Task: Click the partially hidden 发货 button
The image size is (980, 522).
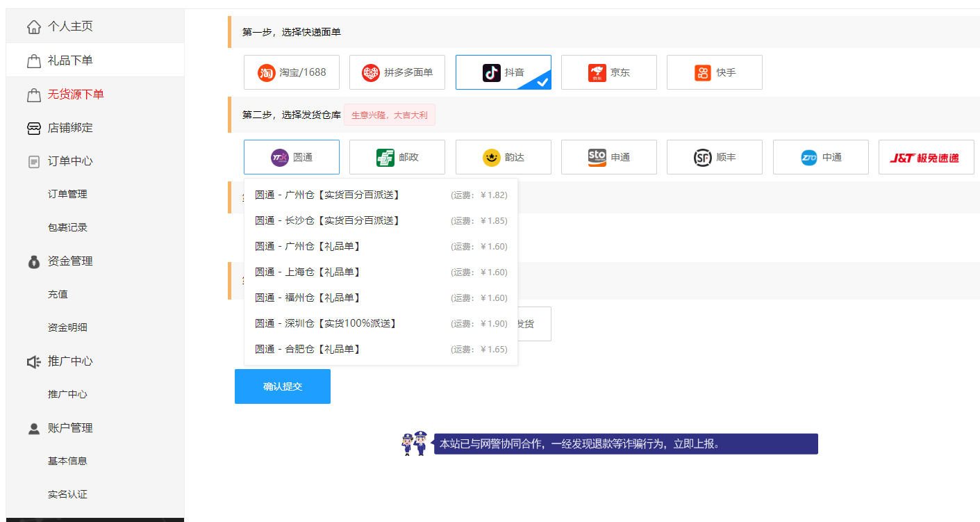Action: pyautogui.click(x=534, y=324)
